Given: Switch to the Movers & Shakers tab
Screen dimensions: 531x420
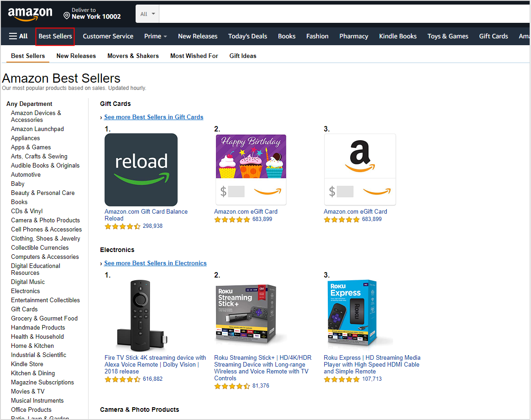Looking at the screenshot, I should pyautogui.click(x=133, y=56).
